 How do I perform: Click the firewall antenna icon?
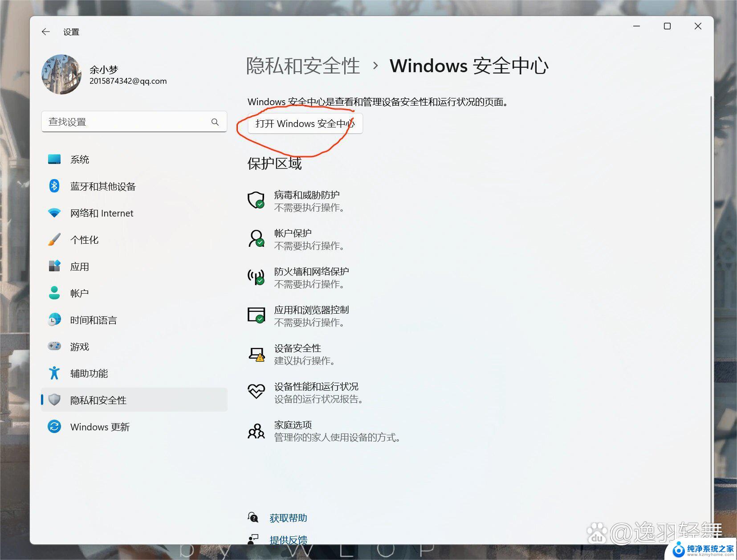[x=256, y=277]
